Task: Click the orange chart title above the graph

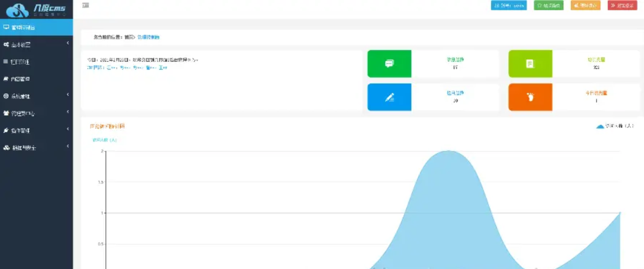Action: click(x=107, y=126)
